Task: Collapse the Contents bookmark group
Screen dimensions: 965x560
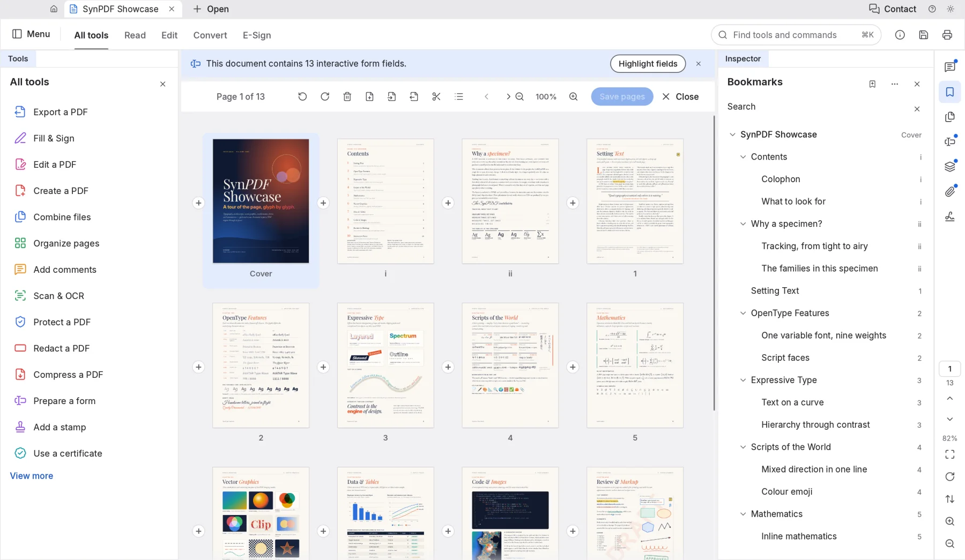Action: pyautogui.click(x=743, y=157)
